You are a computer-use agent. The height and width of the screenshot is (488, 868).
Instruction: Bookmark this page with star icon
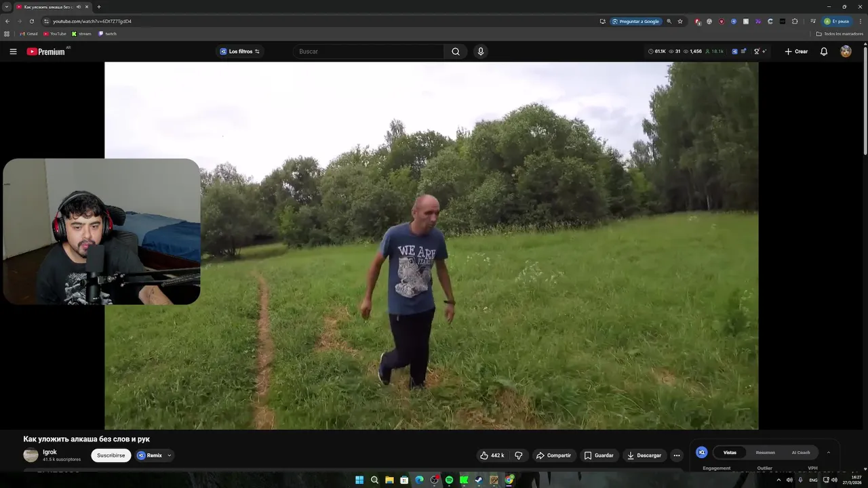pos(680,21)
